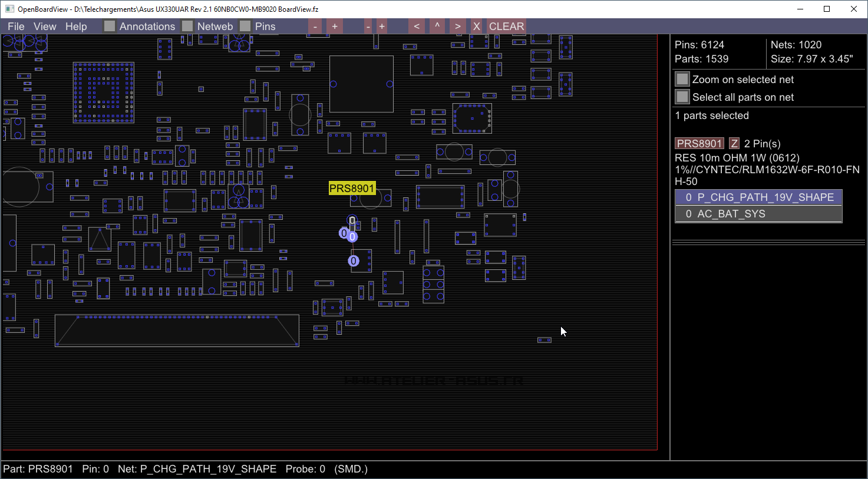Select the AC_BAT_SYS net in pin list

758,214
